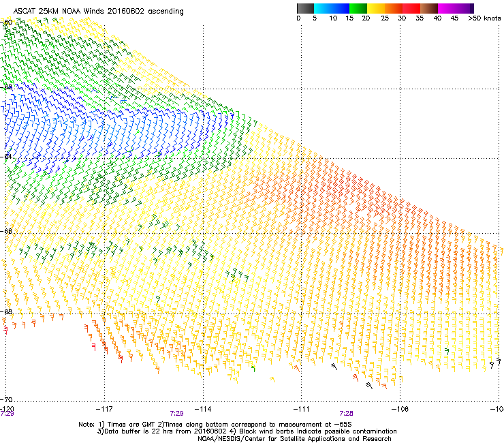The image size is (504, 443).
Task: Choose the brown 35-40 knots legend segment
Action: 429,8
